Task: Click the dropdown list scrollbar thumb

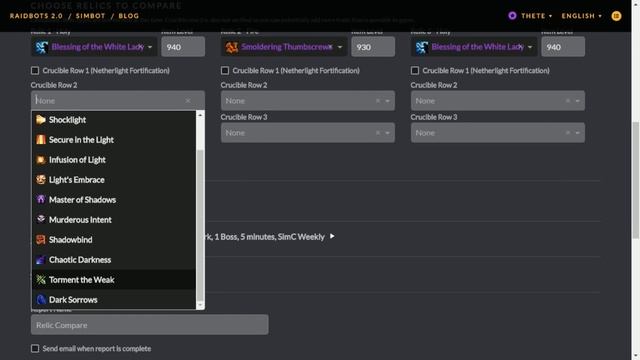Action: [200, 225]
